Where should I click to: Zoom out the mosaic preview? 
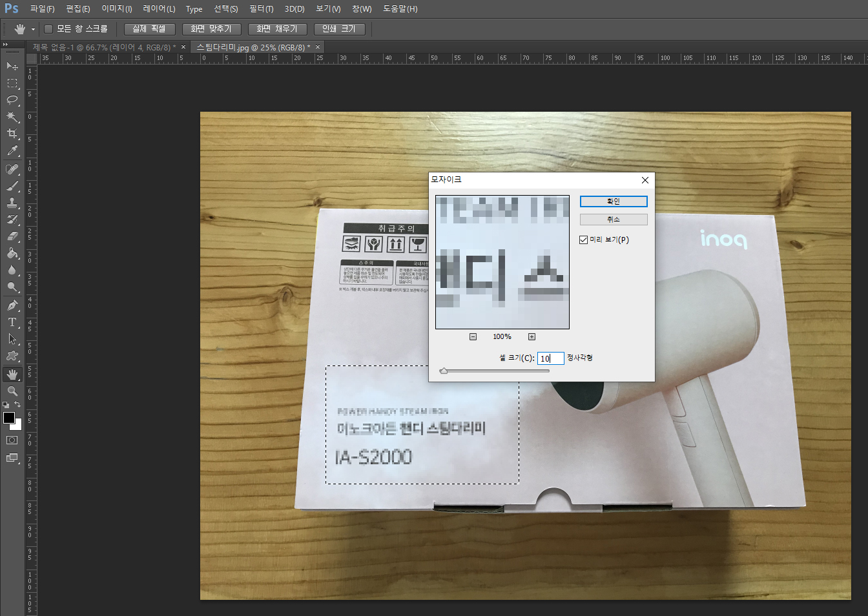point(473,336)
